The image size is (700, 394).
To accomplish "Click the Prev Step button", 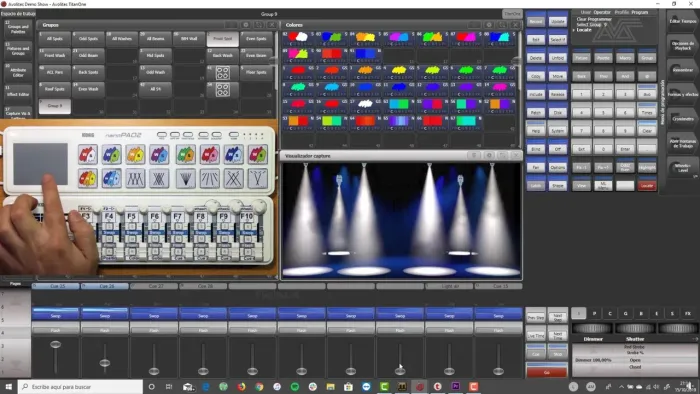I will pos(536,318).
